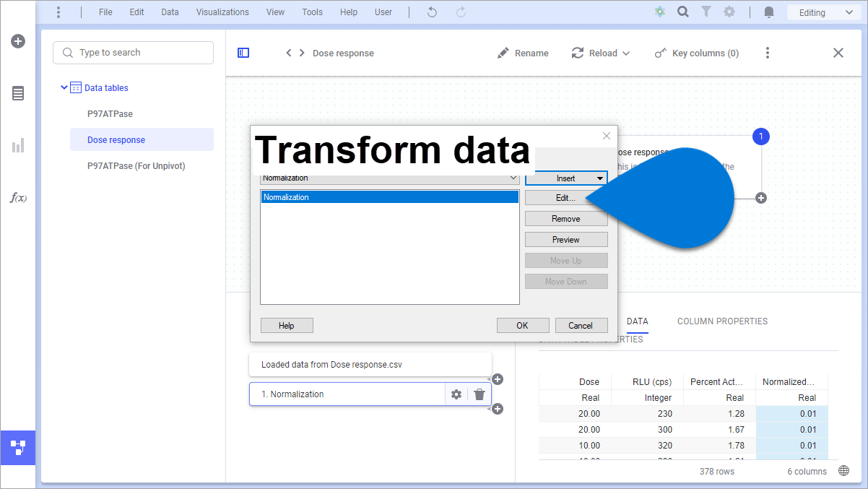Click the Redo arrow icon
Image resolution: width=868 pixels, height=489 pixels.
(x=461, y=12)
